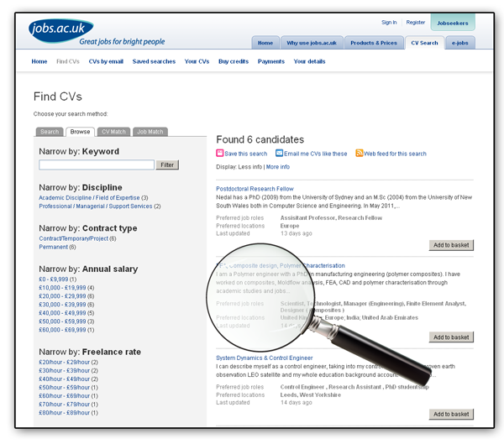Screen dimensions: 504x444
Task: Select freelance rate £60/hour - £69/hour
Action: (x=65, y=396)
